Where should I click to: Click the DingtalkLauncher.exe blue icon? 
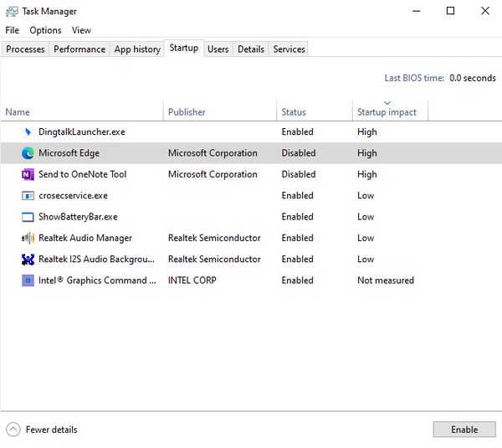28,131
